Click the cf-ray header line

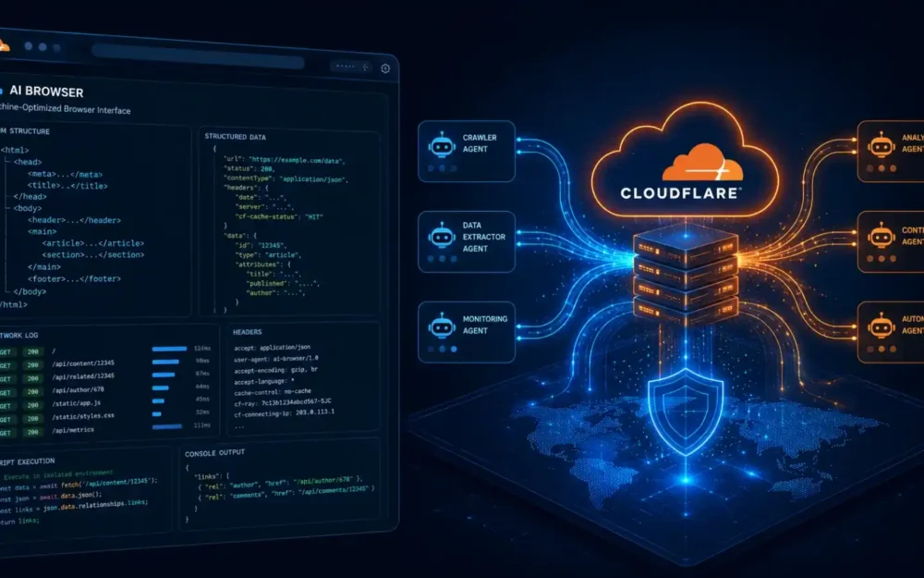tap(282, 403)
